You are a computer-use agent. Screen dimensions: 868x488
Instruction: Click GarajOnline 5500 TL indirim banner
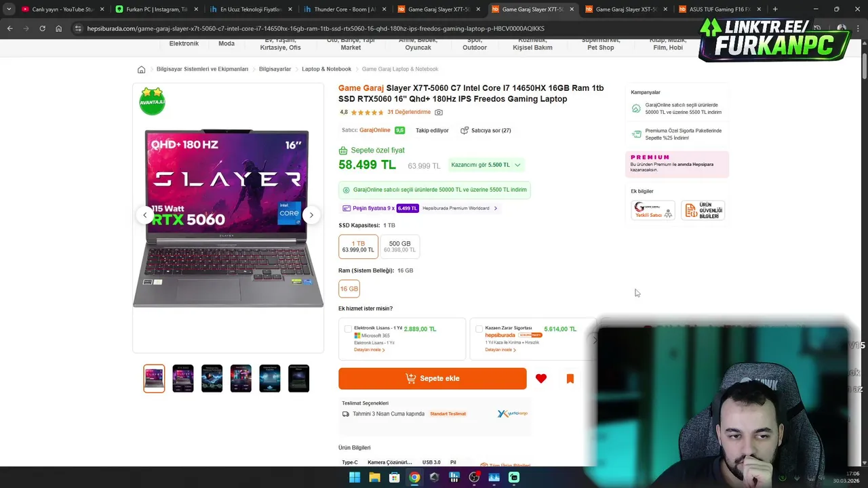point(435,190)
